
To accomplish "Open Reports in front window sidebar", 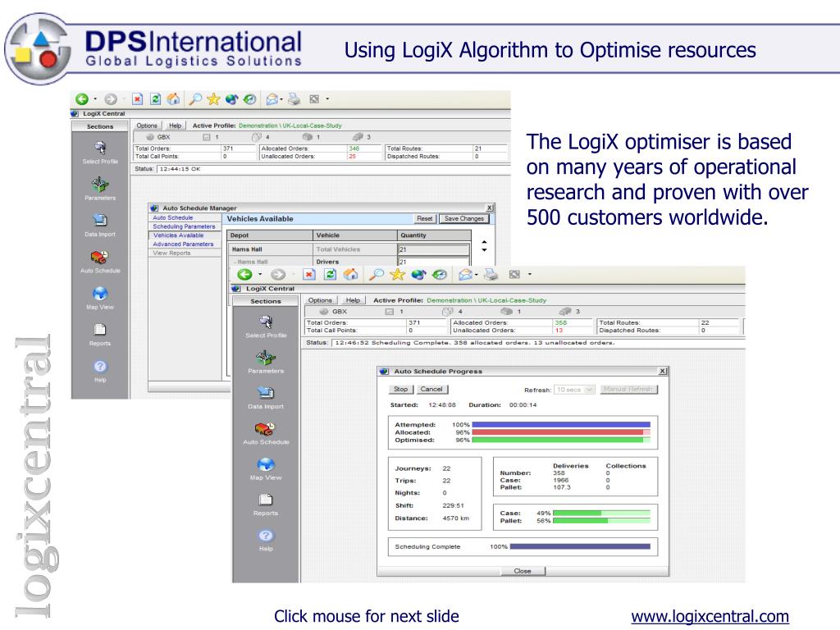I will [x=266, y=504].
